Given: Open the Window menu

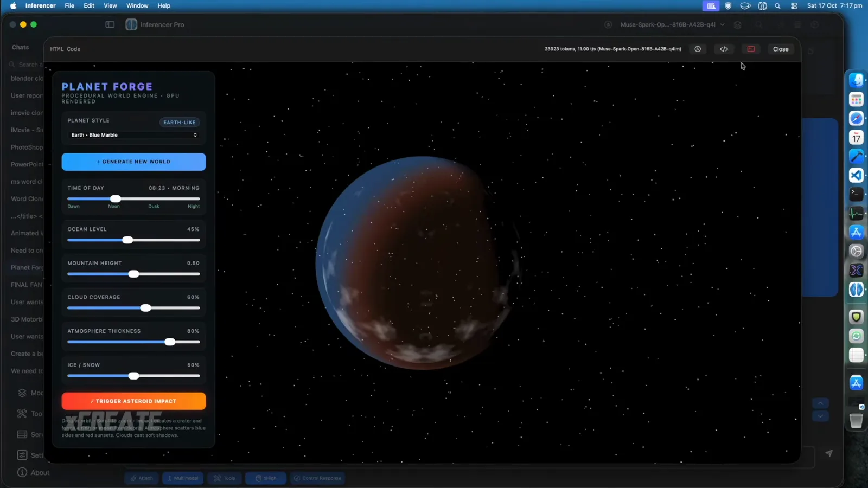Looking at the screenshot, I should coord(137,5).
